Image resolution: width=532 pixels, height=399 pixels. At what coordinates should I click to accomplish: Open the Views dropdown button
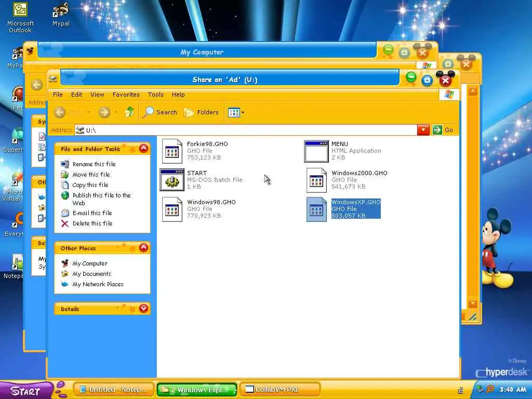[x=236, y=112]
